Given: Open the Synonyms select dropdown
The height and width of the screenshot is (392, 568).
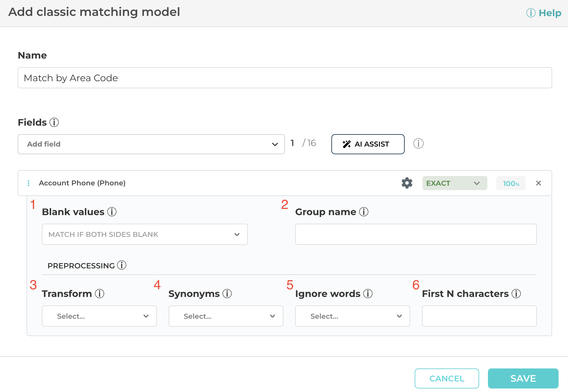Looking at the screenshot, I should (226, 316).
